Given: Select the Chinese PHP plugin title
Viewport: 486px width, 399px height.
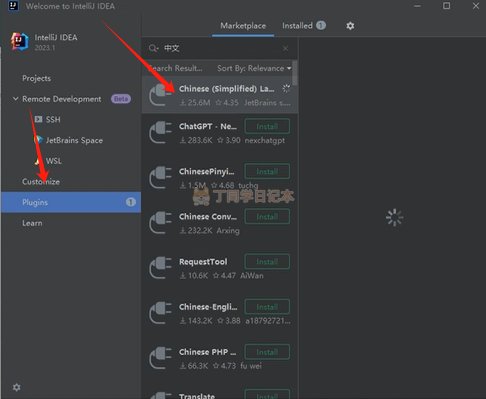Looking at the screenshot, I should tap(207, 352).
